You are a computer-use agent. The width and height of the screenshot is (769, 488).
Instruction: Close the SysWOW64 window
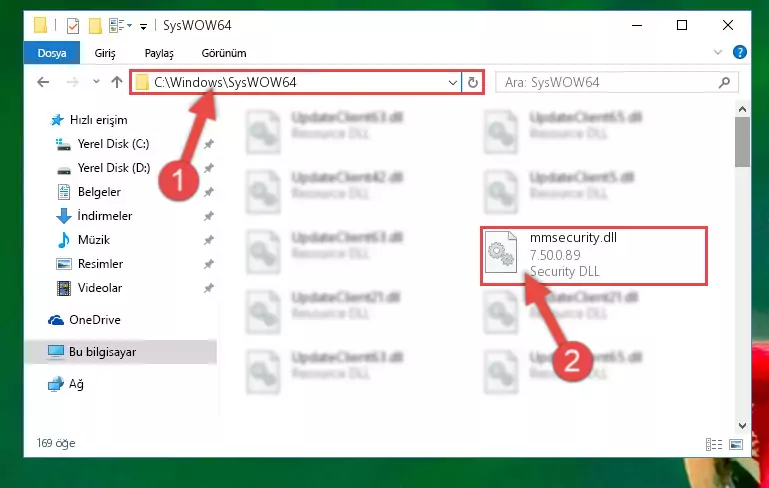728,25
